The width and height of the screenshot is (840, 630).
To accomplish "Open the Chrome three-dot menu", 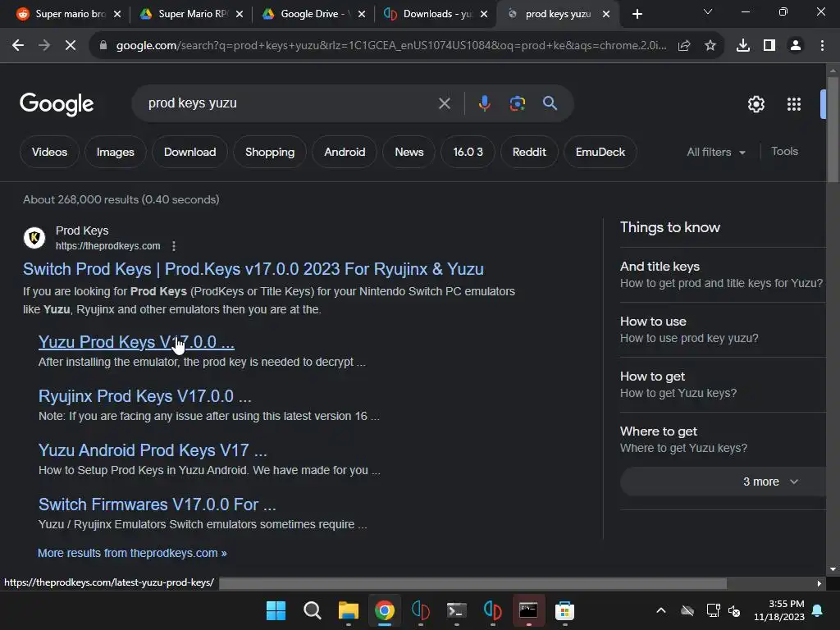I will (822, 46).
